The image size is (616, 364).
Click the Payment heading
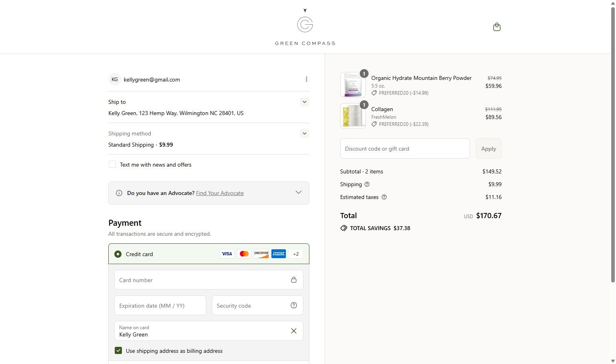(x=125, y=223)
